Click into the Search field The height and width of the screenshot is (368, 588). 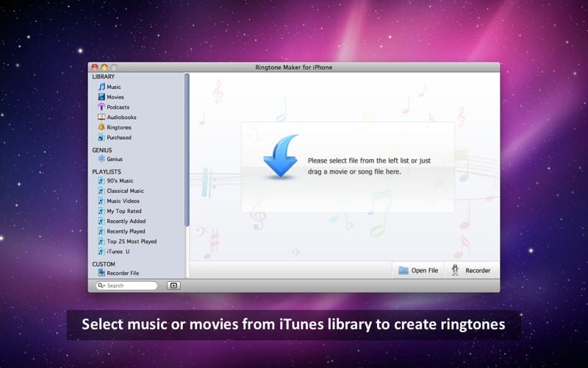126,286
